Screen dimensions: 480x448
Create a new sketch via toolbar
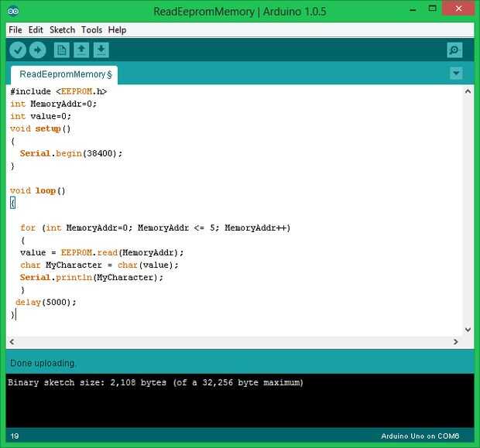61,50
